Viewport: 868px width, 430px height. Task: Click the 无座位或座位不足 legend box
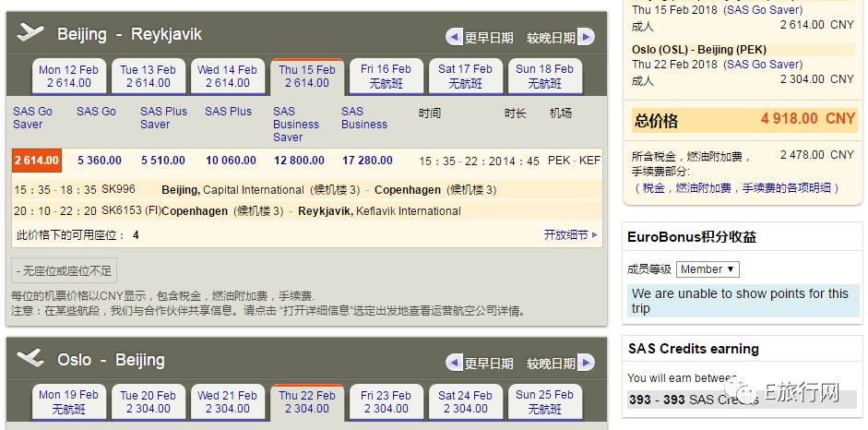tap(65, 270)
